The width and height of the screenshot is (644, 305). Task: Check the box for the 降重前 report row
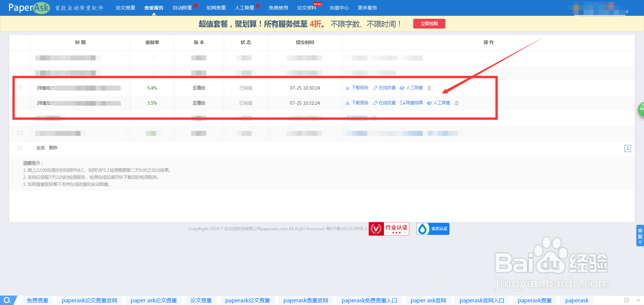click(19, 88)
